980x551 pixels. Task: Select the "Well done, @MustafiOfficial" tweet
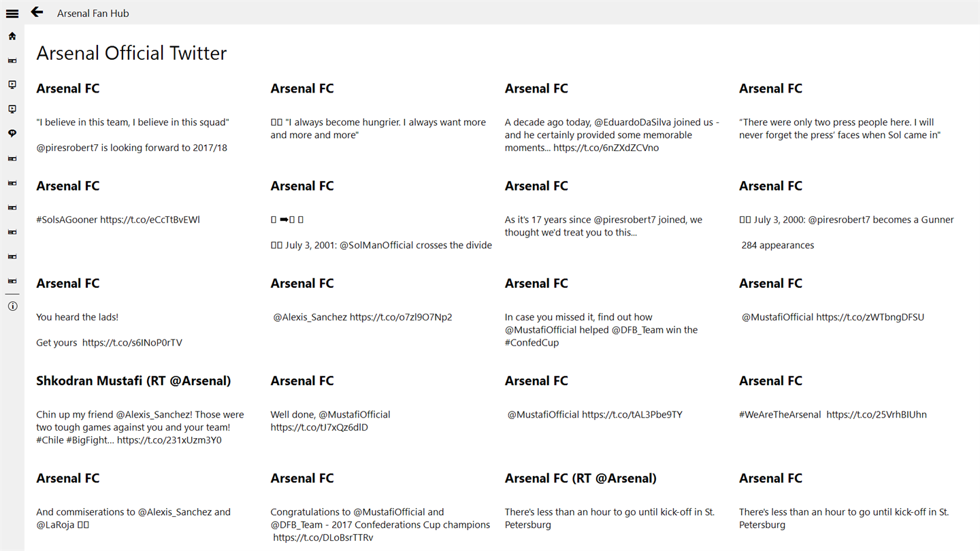coord(330,420)
